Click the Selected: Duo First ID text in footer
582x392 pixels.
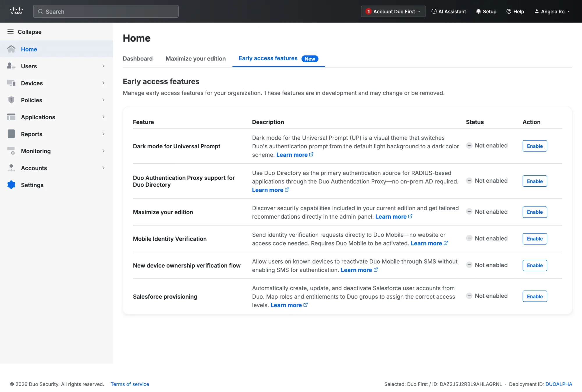pyautogui.click(x=443, y=384)
